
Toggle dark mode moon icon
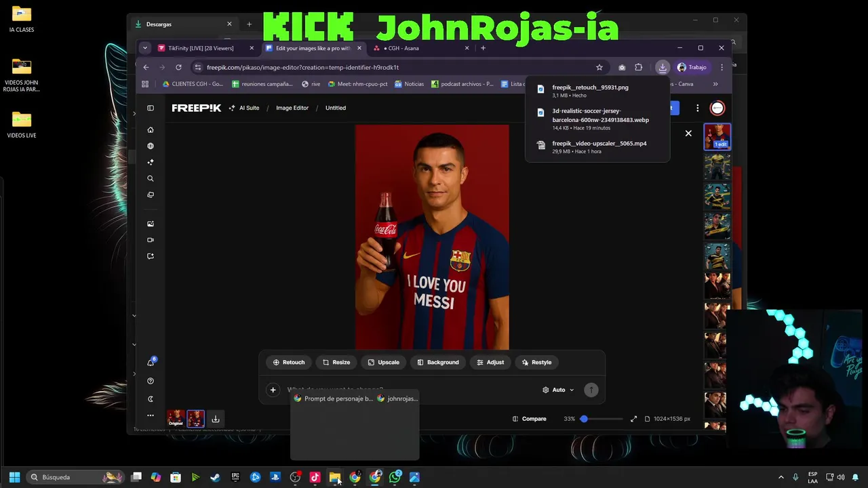pos(151,399)
